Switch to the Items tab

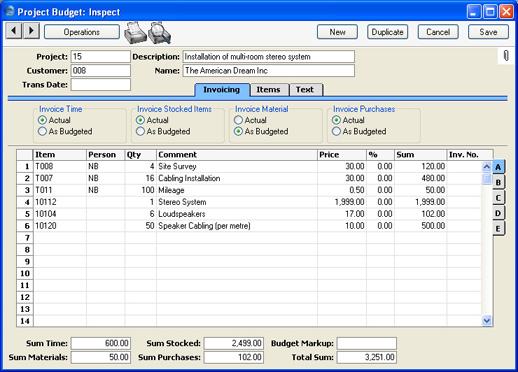pos(268,90)
